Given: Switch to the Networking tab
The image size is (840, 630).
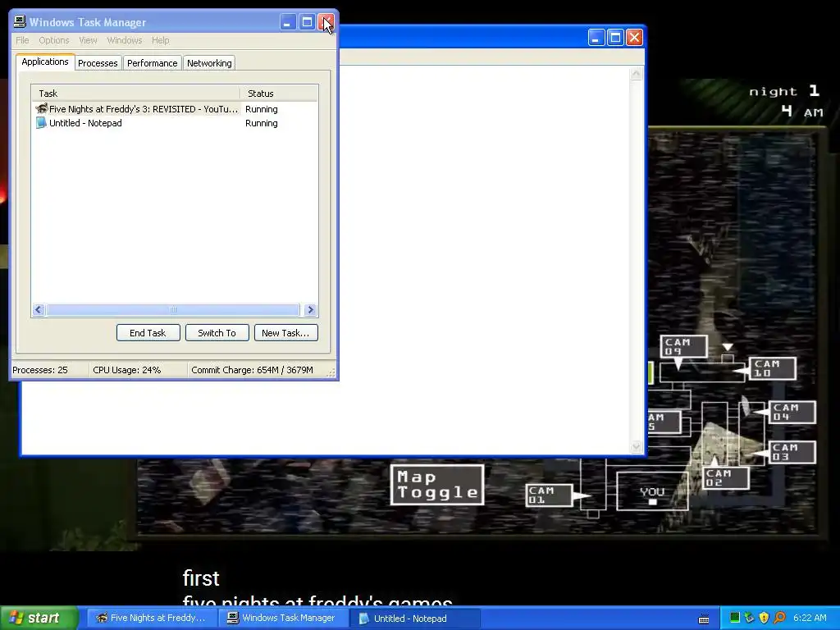Looking at the screenshot, I should [209, 63].
